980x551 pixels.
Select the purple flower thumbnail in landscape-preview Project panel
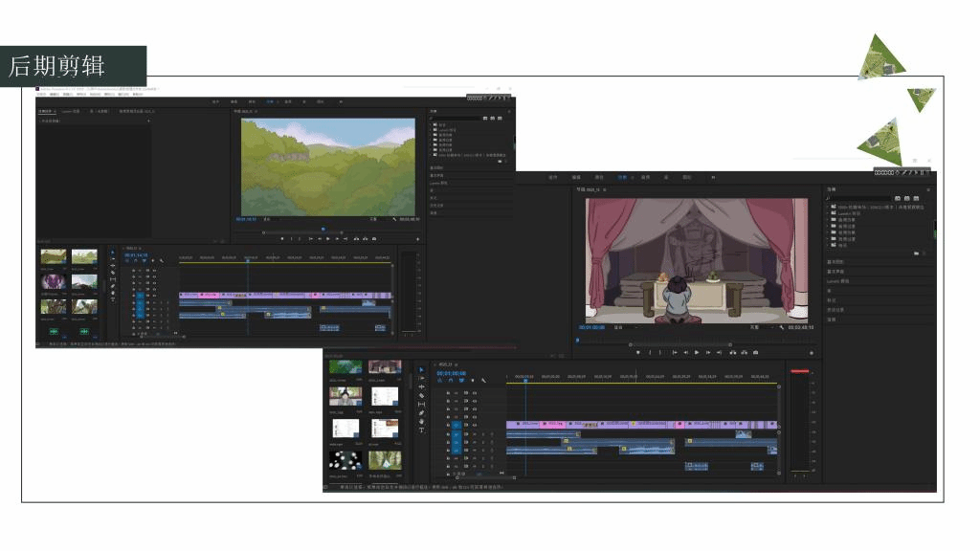coord(54,282)
